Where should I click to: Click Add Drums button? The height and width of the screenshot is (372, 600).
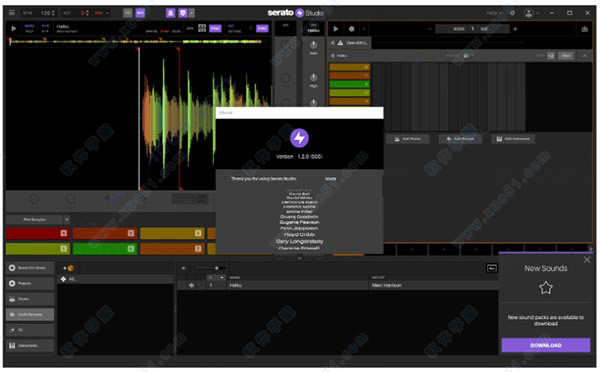407,139
